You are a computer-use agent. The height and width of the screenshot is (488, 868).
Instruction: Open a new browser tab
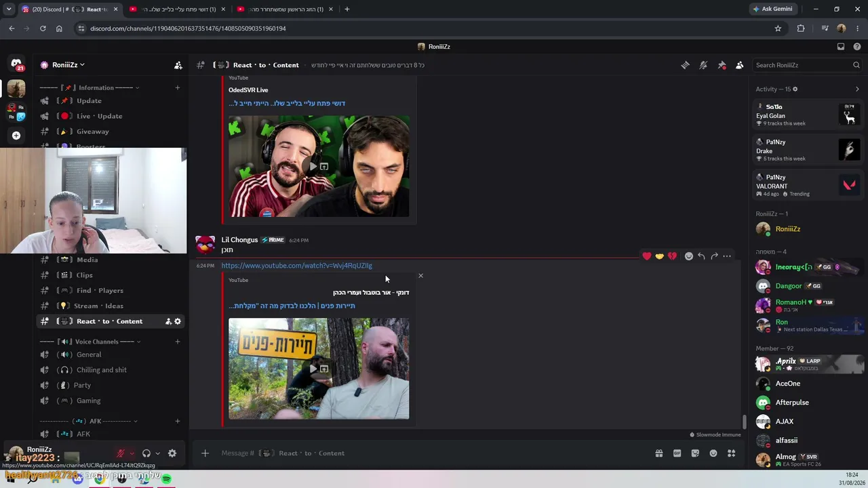point(347,9)
